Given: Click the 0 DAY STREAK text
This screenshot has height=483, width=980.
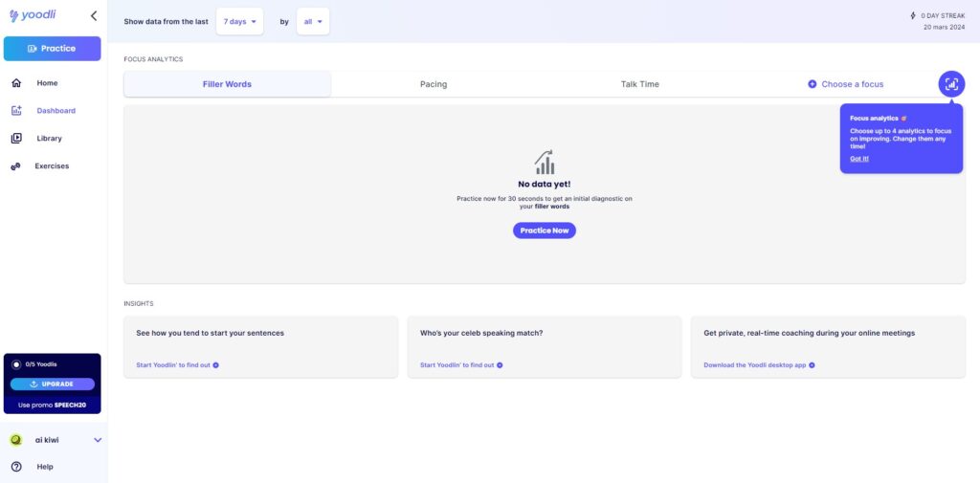Looking at the screenshot, I should point(943,15).
